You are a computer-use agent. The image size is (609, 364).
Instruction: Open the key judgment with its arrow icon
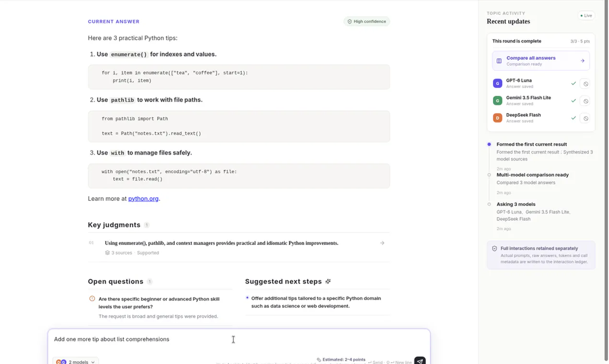[382, 243]
